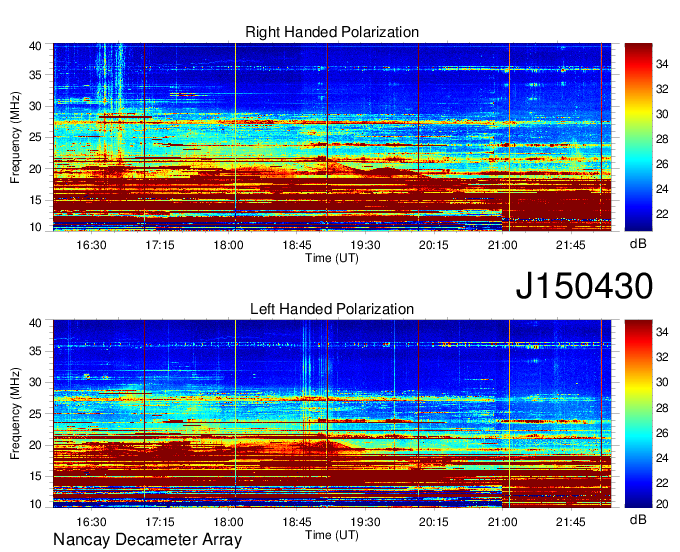Click 18:45 time tick under top plot
Image resolution: width=680 pixels, height=552 pixels.
(297, 245)
